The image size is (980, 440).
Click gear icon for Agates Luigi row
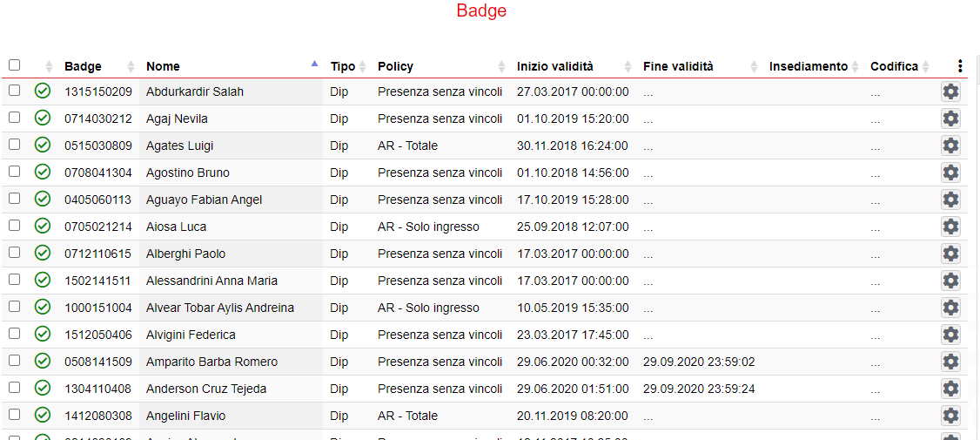950,146
